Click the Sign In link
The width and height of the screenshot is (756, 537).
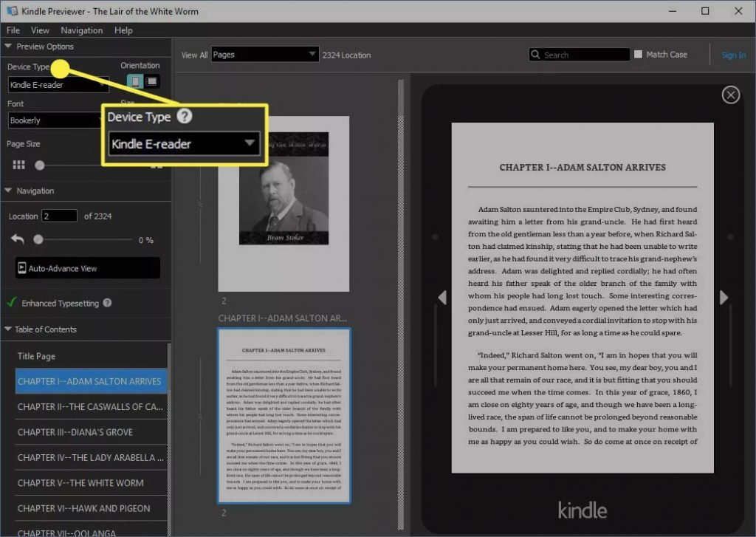[x=733, y=55]
